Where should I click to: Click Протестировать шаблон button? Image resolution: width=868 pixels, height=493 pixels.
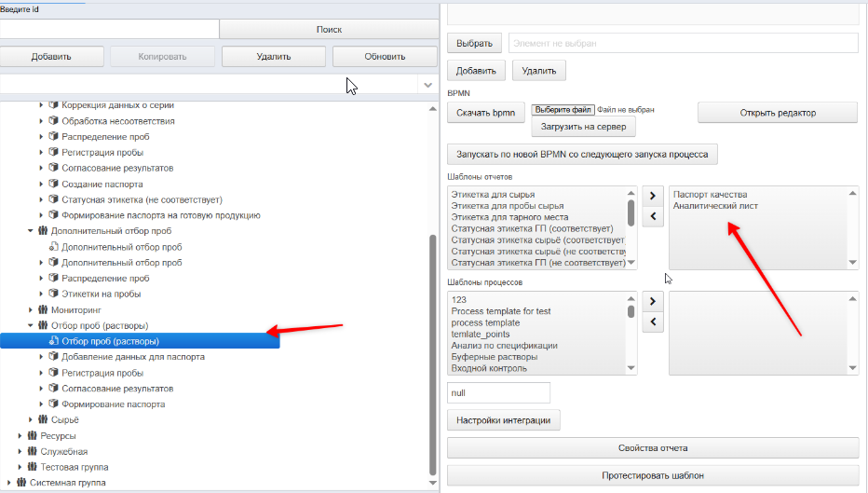pyautogui.click(x=653, y=476)
